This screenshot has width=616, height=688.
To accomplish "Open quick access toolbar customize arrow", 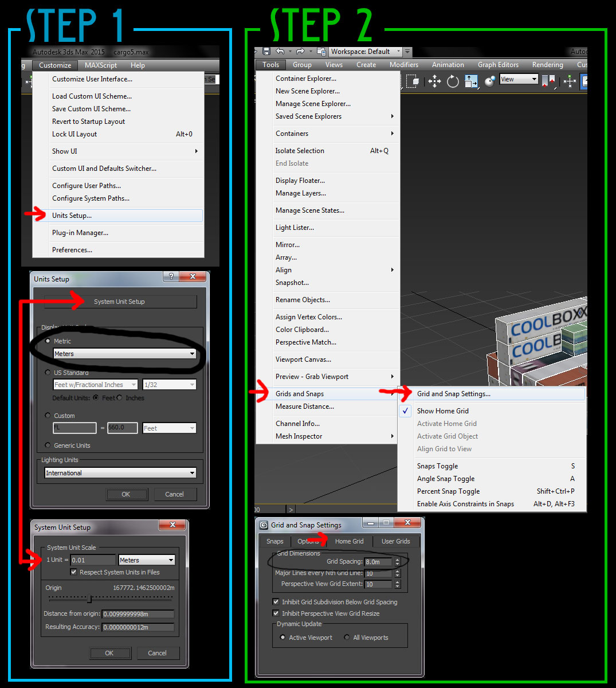I will tap(407, 52).
